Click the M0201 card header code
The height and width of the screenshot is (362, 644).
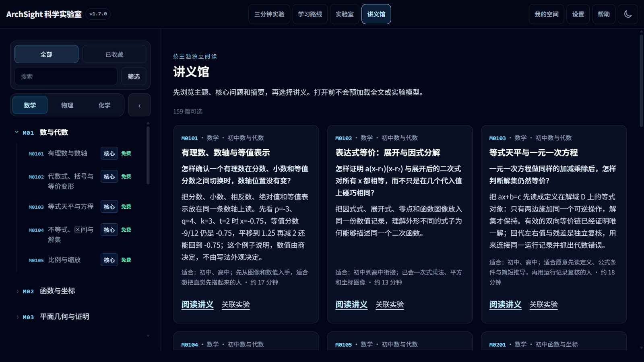[497, 345]
